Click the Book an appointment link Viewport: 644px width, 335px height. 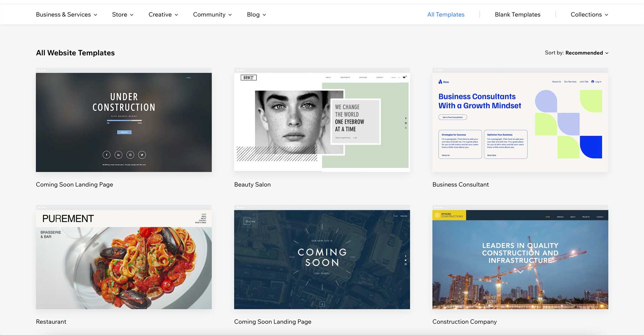point(343,138)
